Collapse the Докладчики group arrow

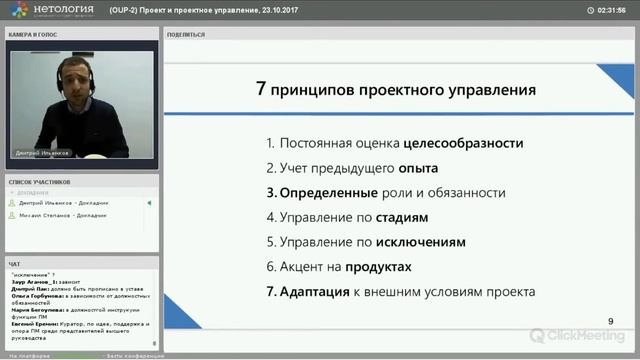tap(12, 192)
